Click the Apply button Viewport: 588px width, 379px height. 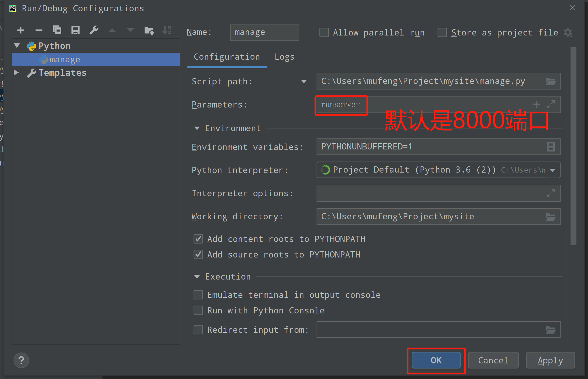550,360
